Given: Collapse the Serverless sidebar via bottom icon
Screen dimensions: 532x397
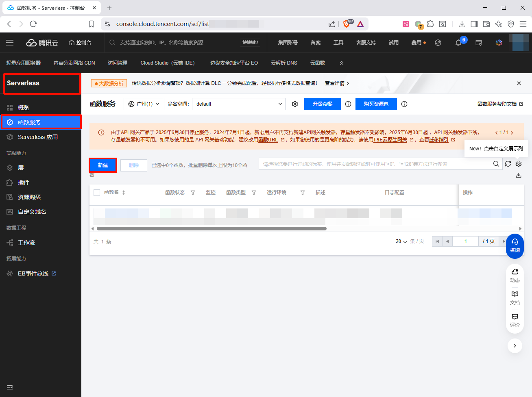Looking at the screenshot, I should [10, 387].
